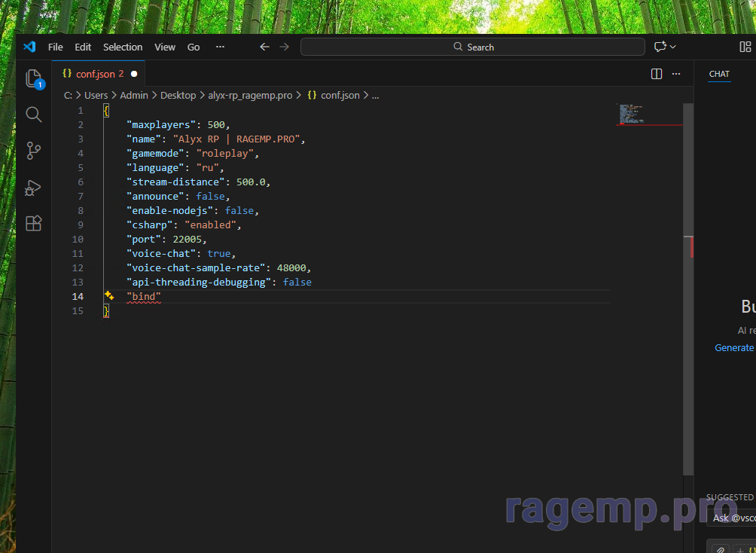This screenshot has height=553, width=756.
Task: Open the editor More Actions ellipsis menu
Action: pyautogui.click(x=676, y=74)
